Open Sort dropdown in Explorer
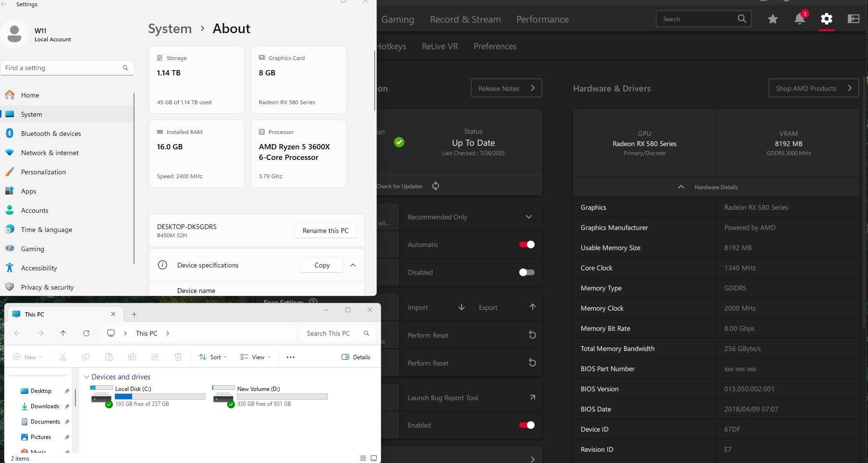Screen dimensions: 868x463 pos(213,357)
